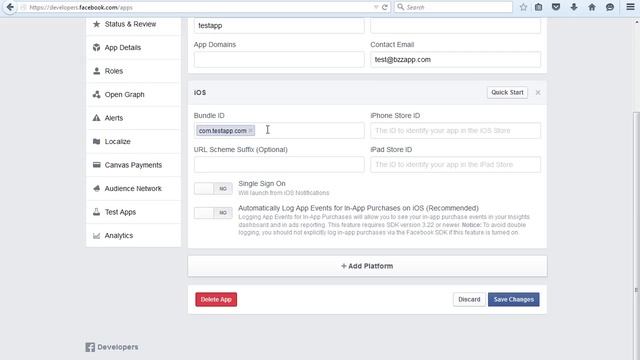Click the Contact Email field
The height and width of the screenshot is (360, 640).
click(456, 60)
